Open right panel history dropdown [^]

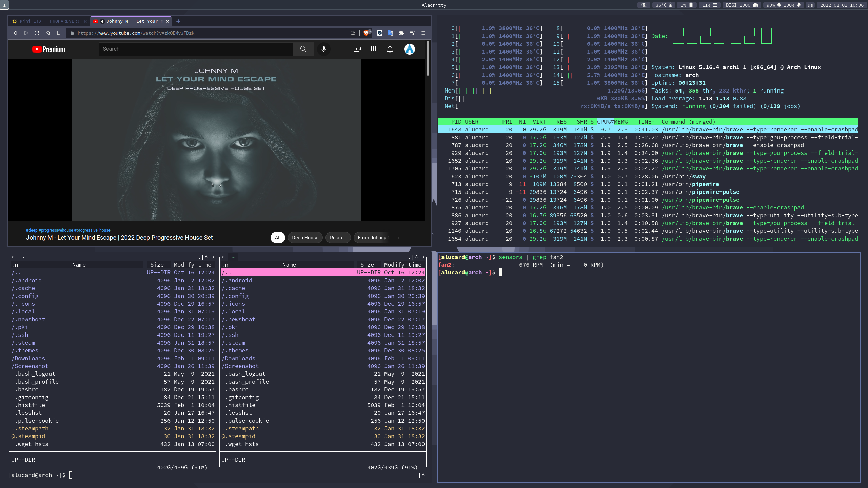point(416,257)
